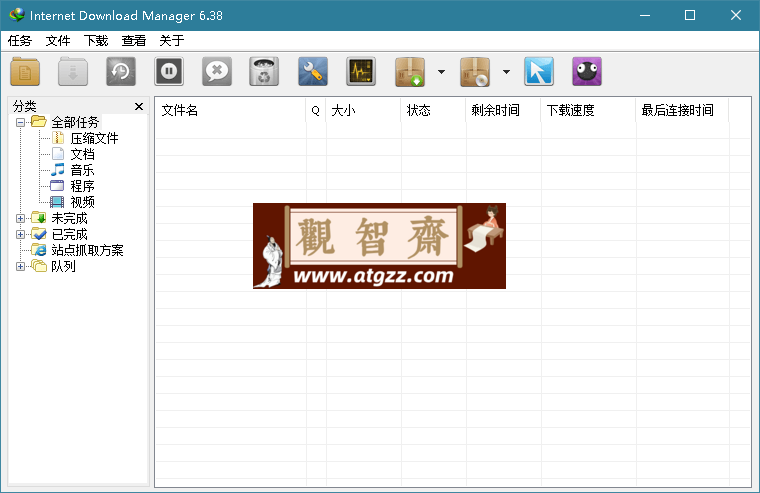760x493 pixels.
Task: Open the 关于 menu
Action: [x=172, y=41]
